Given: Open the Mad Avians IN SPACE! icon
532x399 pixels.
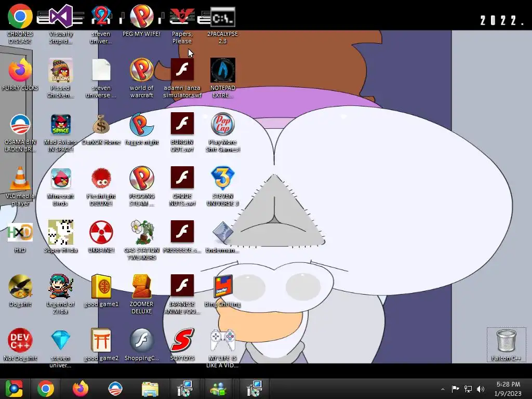Looking at the screenshot, I should tap(61, 124).
